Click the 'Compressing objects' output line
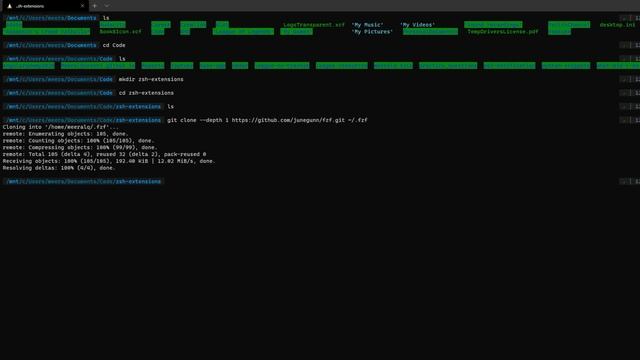The width and height of the screenshot is (640, 360). coord(80,147)
